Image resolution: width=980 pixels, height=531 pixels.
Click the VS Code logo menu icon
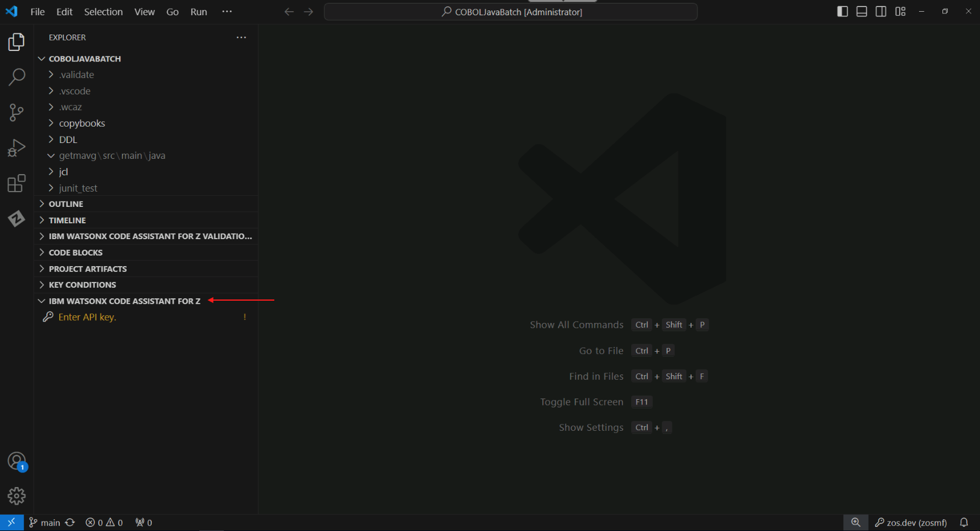click(x=12, y=12)
